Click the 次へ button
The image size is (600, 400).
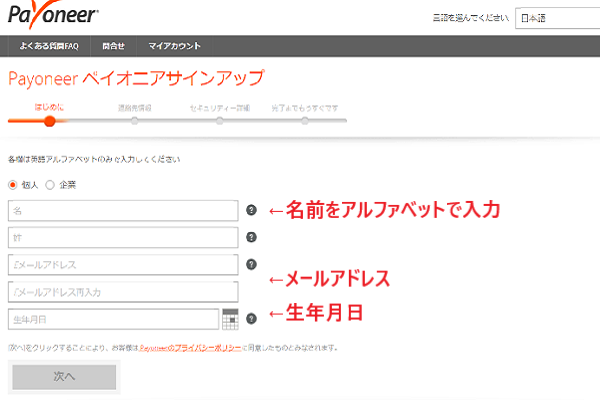[x=64, y=377]
